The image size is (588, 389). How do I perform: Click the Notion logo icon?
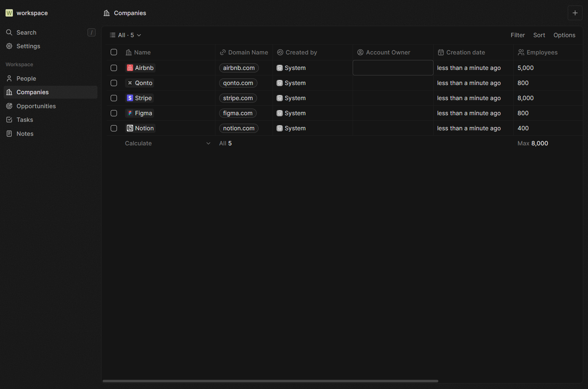[130, 128]
